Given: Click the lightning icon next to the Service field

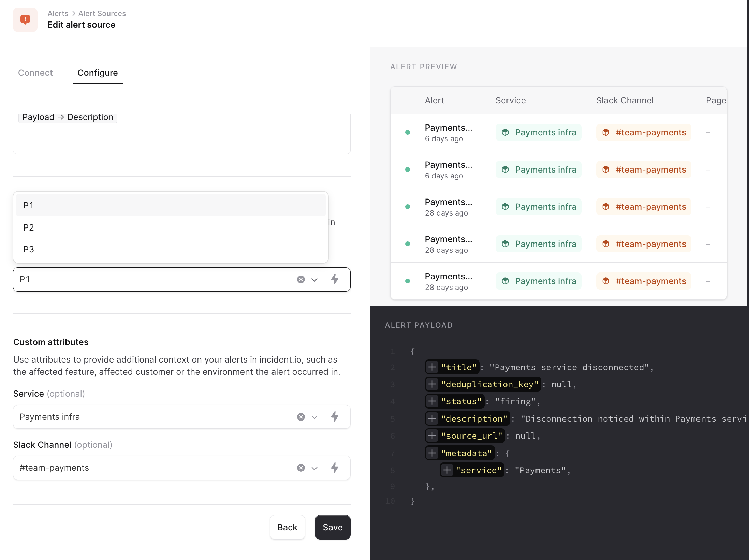Looking at the screenshot, I should (335, 416).
